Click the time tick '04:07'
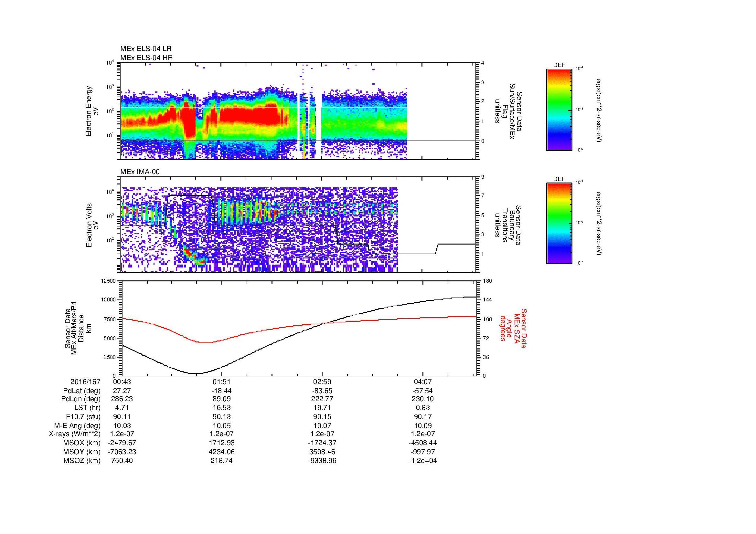This screenshot has width=756, height=534. point(422,382)
